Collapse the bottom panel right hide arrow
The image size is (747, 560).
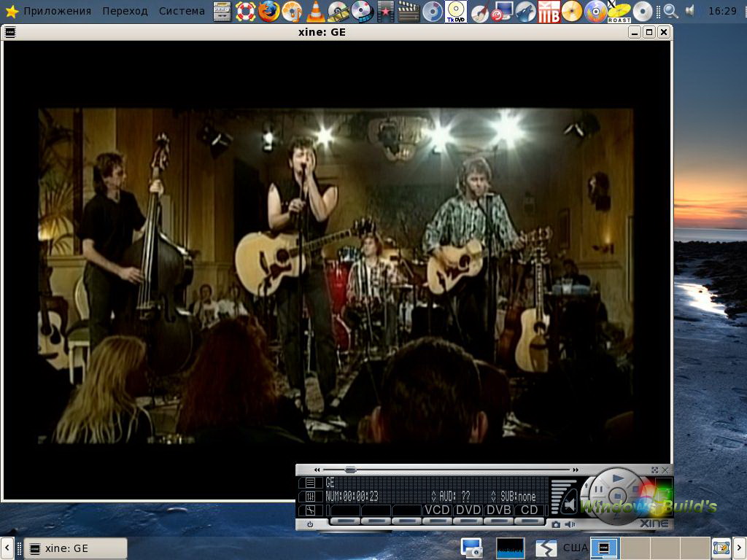click(740, 548)
